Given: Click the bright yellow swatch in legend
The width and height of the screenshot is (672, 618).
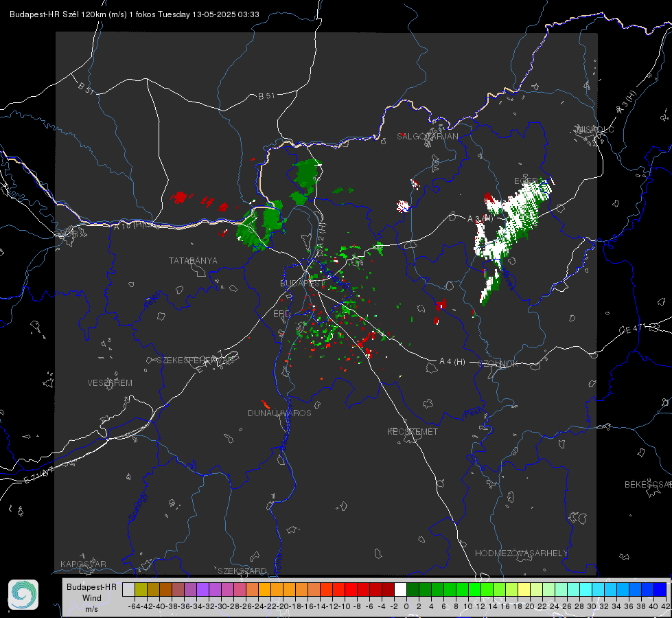Looking at the screenshot, I should click(x=524, y=589).
